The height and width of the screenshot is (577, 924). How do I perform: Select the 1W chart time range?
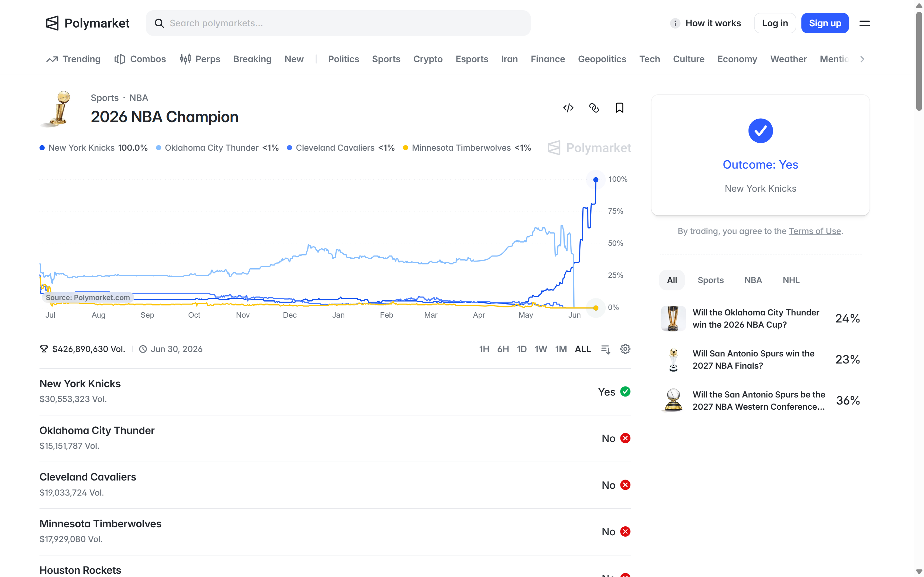click(x=541, y=349)
